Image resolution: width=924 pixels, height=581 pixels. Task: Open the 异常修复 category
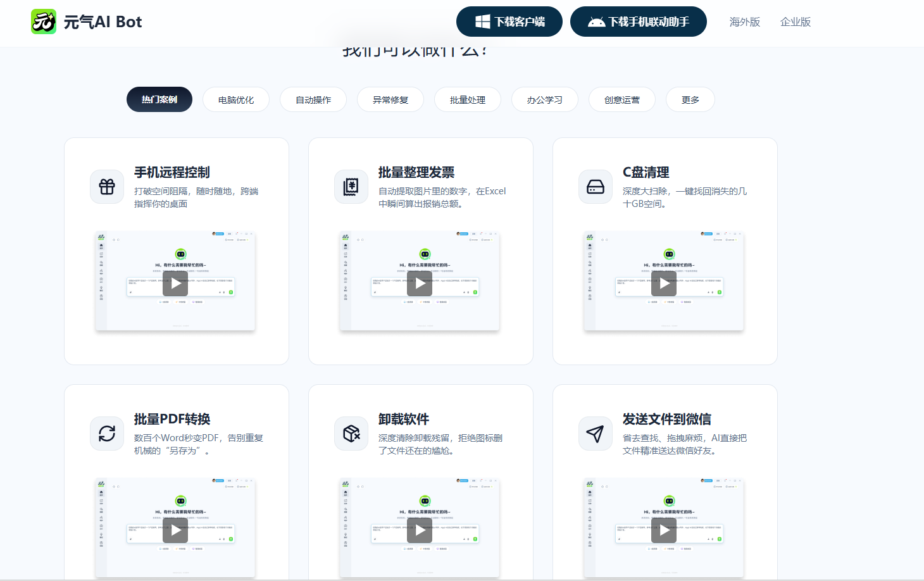390,99
